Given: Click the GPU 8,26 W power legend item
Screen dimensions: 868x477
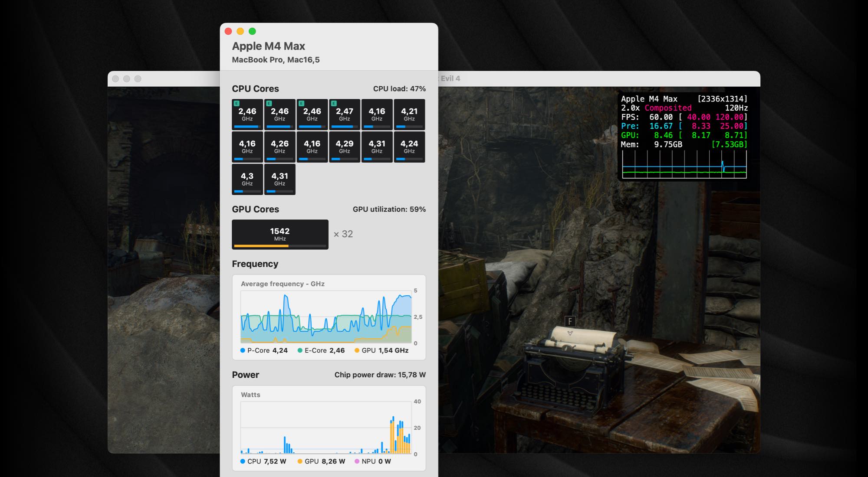Looking at the screenshot, I should click(x=321, y=461).
